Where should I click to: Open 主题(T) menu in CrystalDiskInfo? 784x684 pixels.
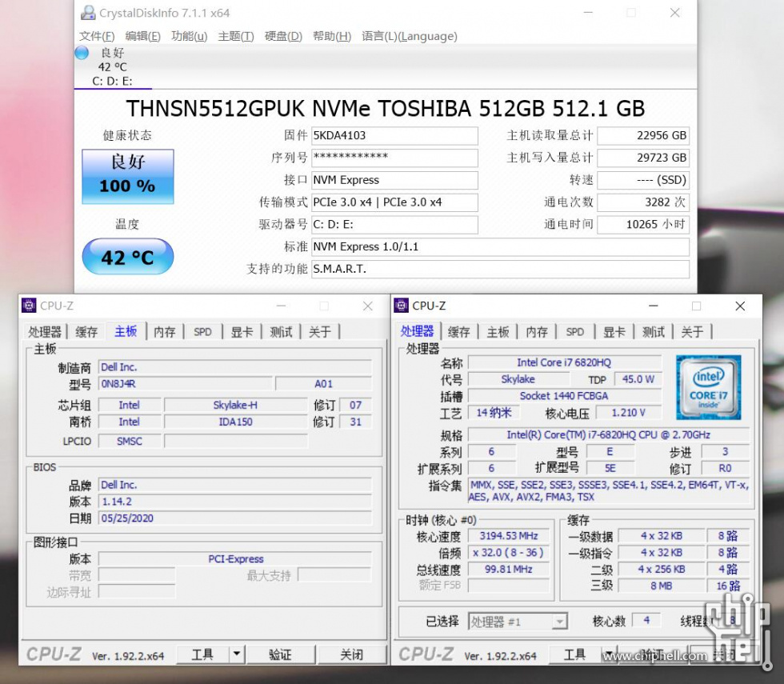(236, 36)
